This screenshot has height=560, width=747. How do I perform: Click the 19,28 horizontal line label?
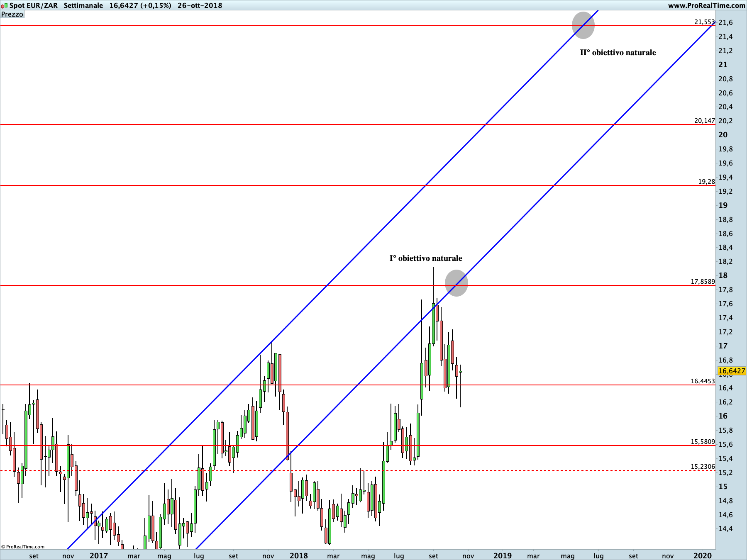[707, 182]
